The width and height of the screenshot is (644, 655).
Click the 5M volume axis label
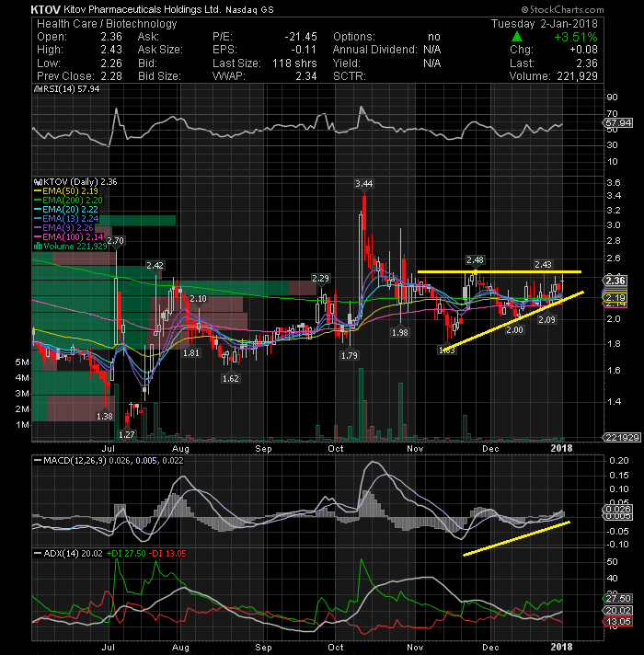(x=22, y=362)
